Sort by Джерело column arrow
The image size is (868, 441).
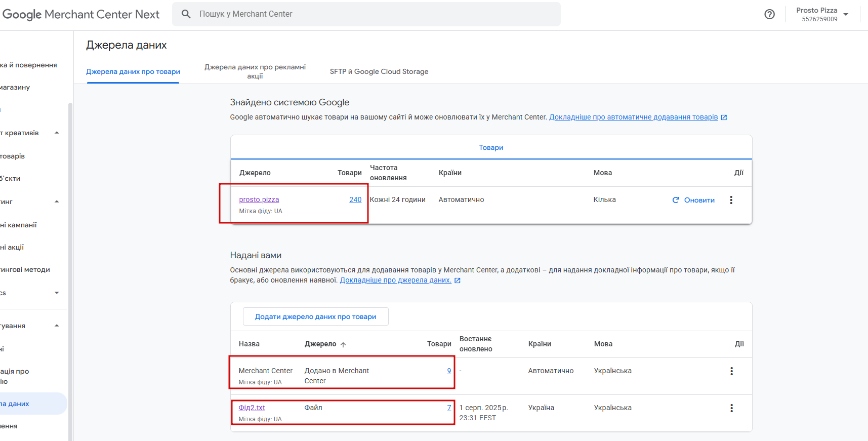343,344
